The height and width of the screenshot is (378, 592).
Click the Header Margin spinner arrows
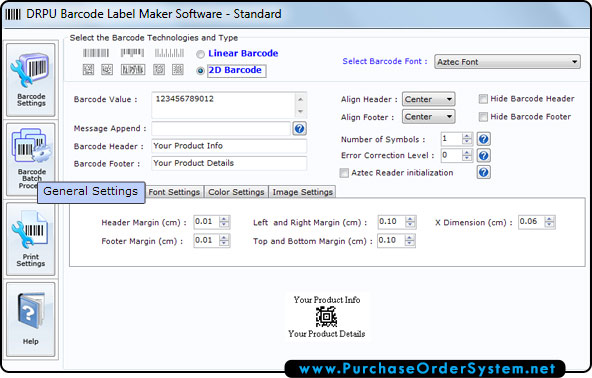pos(224,222)
